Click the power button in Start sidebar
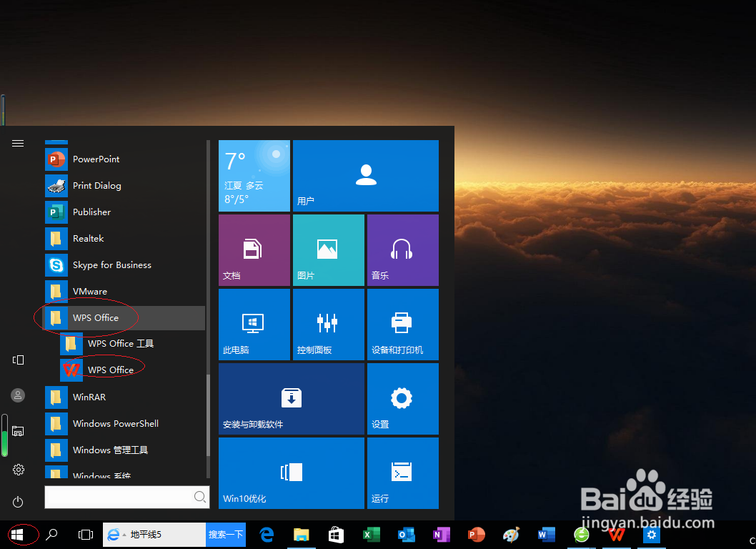The image size is (756, 549). click(18, 502)
